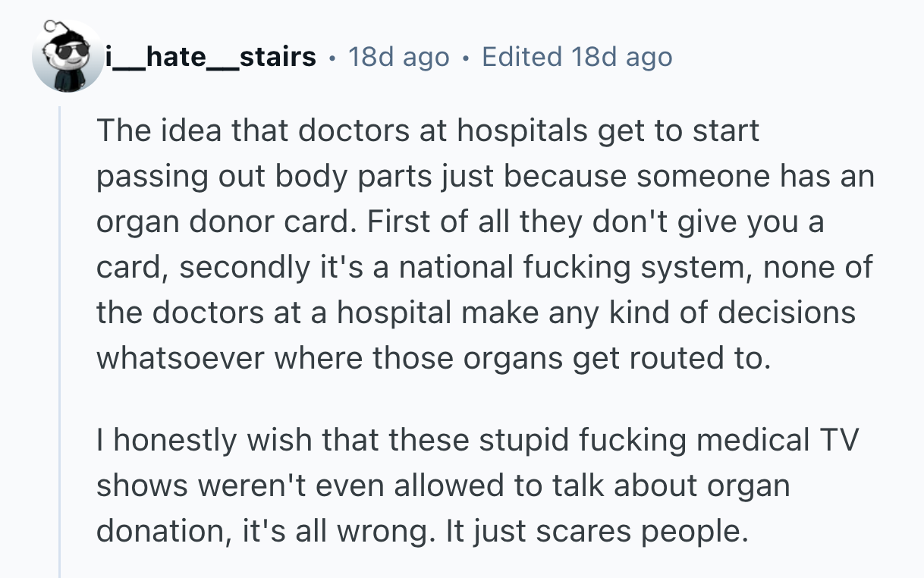Click the "Edited 18d ago" label
924x578 pixels.
pyautogui.click(x=577, y=57)
